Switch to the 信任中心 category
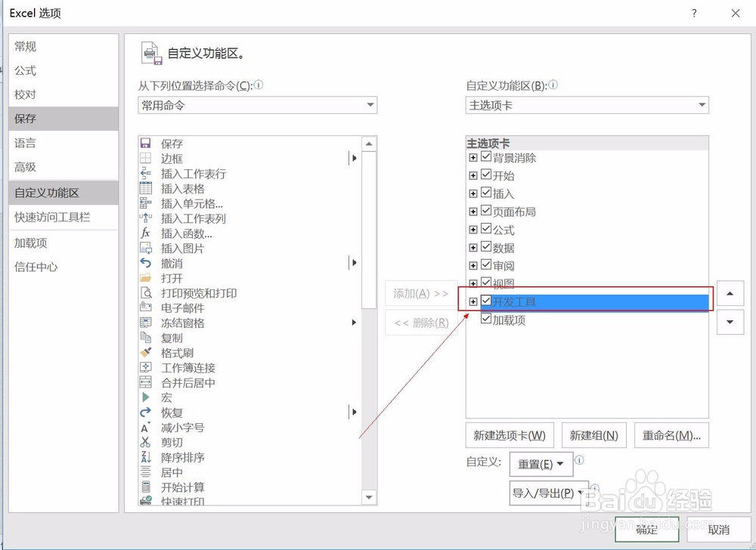Viewport: 756px width, 550px height. [64, 267]
